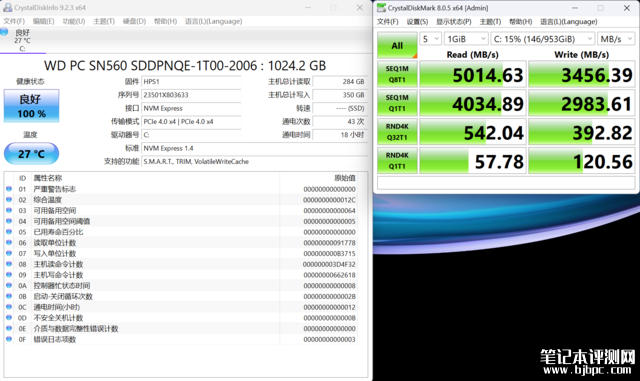Select status orb of row 09 主机写命令计数
Viewport: 640px width, 381px height.
click(x=9, y=274)
